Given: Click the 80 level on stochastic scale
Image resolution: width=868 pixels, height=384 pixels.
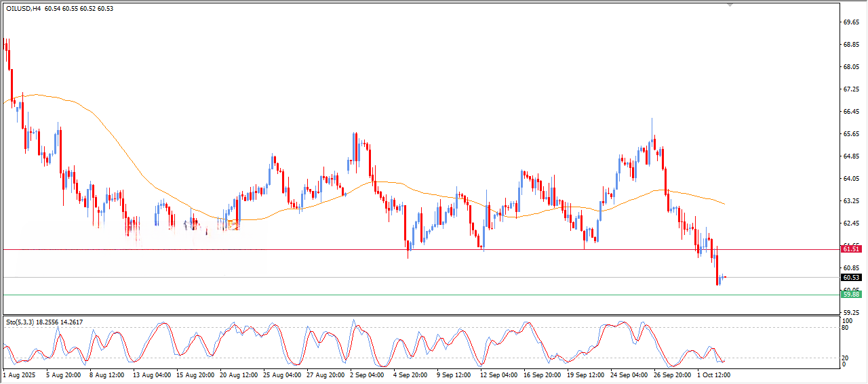Looking at the screenshot, I should point(846,328).
